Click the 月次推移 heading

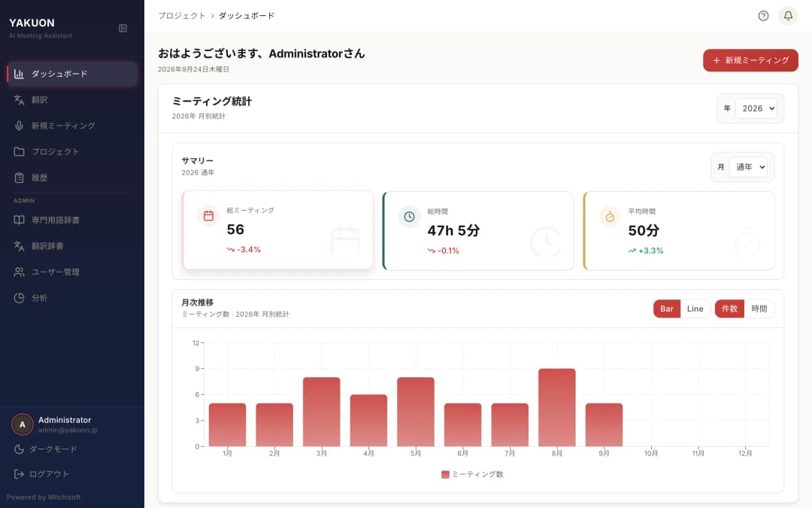(197, 303)
